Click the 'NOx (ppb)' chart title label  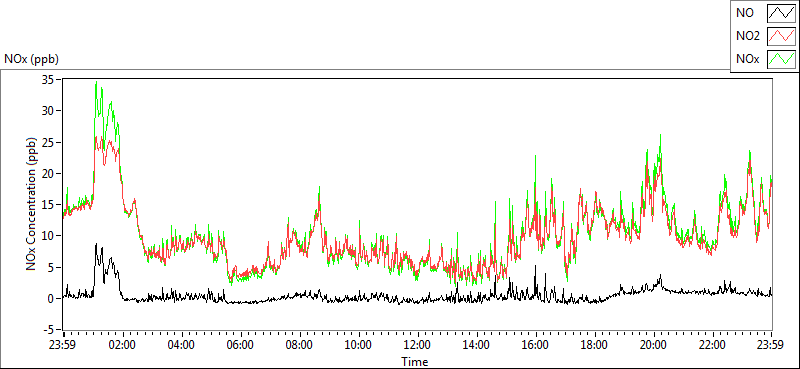tap(32, 59)
